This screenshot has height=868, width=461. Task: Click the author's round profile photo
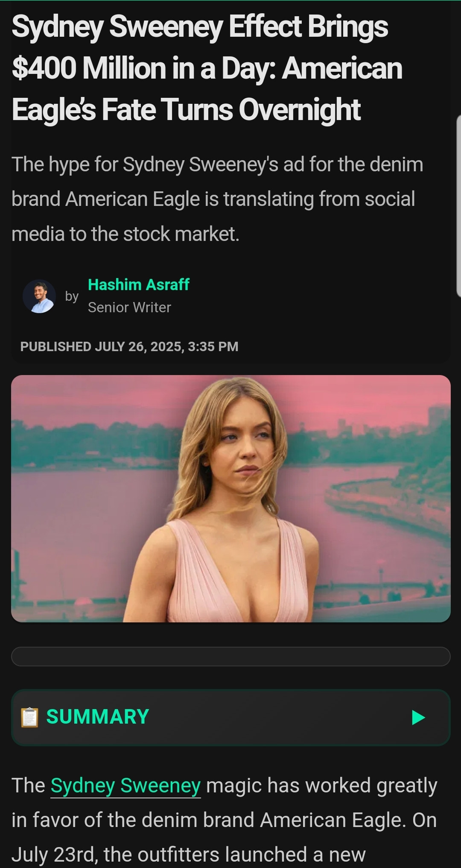click(x=39, y=296)
